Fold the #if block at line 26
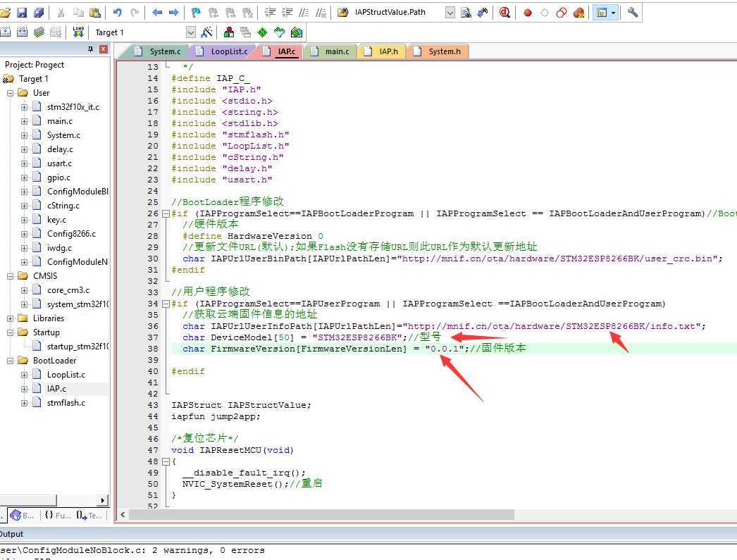737x560 pixels. coord(166,213)
